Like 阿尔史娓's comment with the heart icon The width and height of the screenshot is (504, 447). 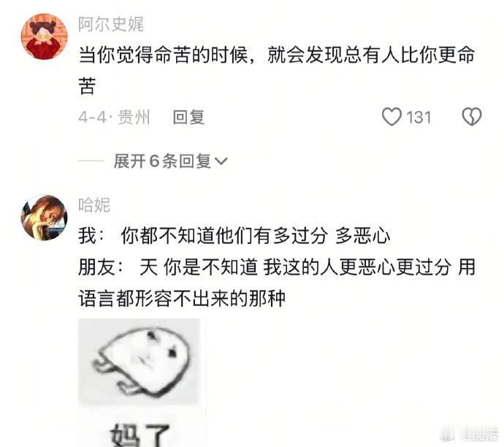(392, 117)
